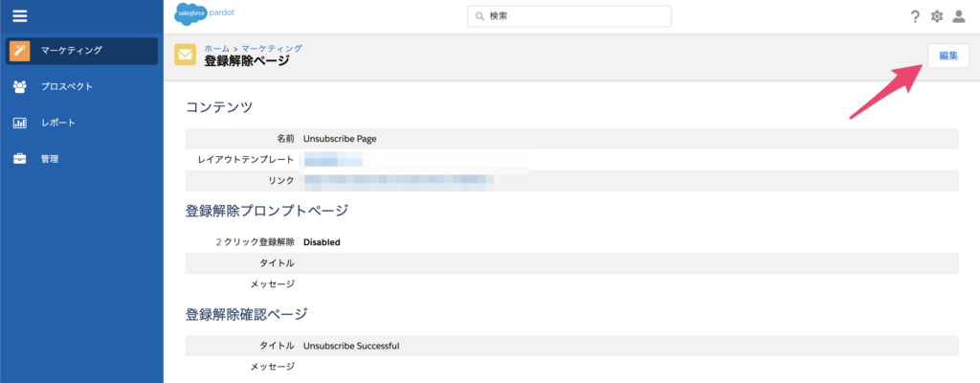Open the blurred リンク URL
The height and width of the screenshot is (383, 980).
pos(397,180)
